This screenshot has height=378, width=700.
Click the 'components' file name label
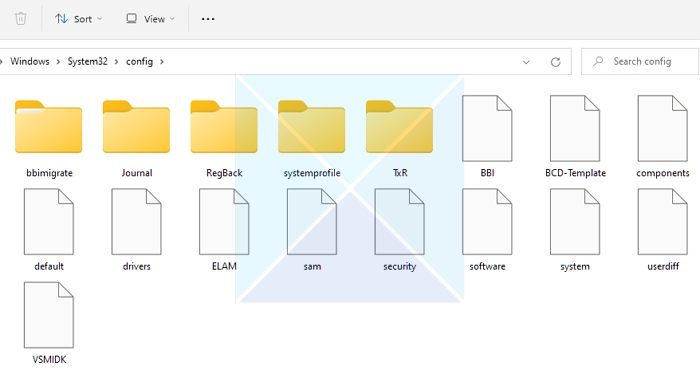click(x=663, y=173)
